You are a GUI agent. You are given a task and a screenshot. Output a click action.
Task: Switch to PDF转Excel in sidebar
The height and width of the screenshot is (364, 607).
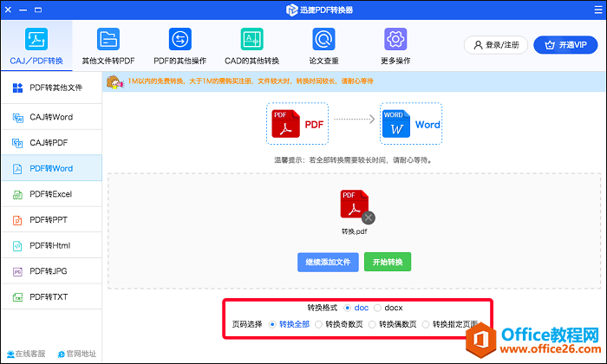[50, 195]
